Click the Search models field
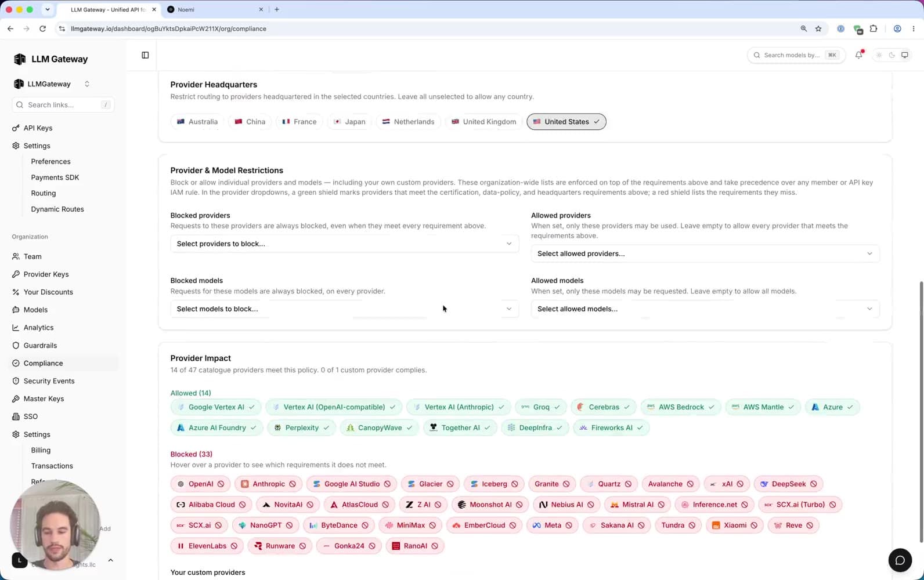Screen dimensions: 924x580 pos(796,55)
